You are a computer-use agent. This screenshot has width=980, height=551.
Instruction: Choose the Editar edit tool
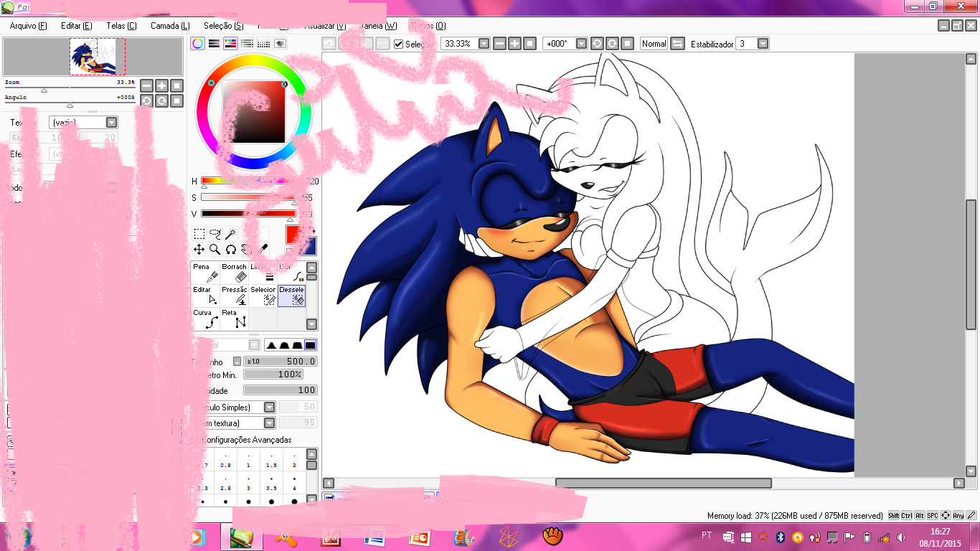(x=205, y=296)
